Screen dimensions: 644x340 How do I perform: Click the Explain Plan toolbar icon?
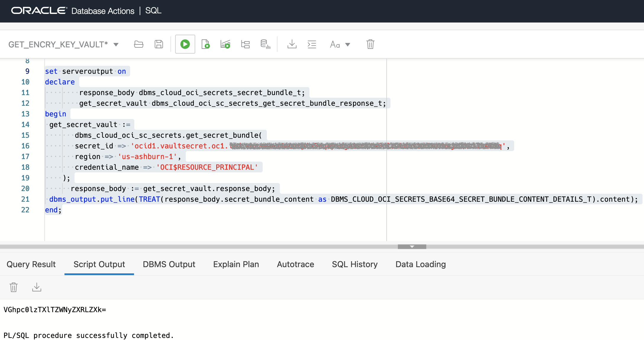click(245, 44)
